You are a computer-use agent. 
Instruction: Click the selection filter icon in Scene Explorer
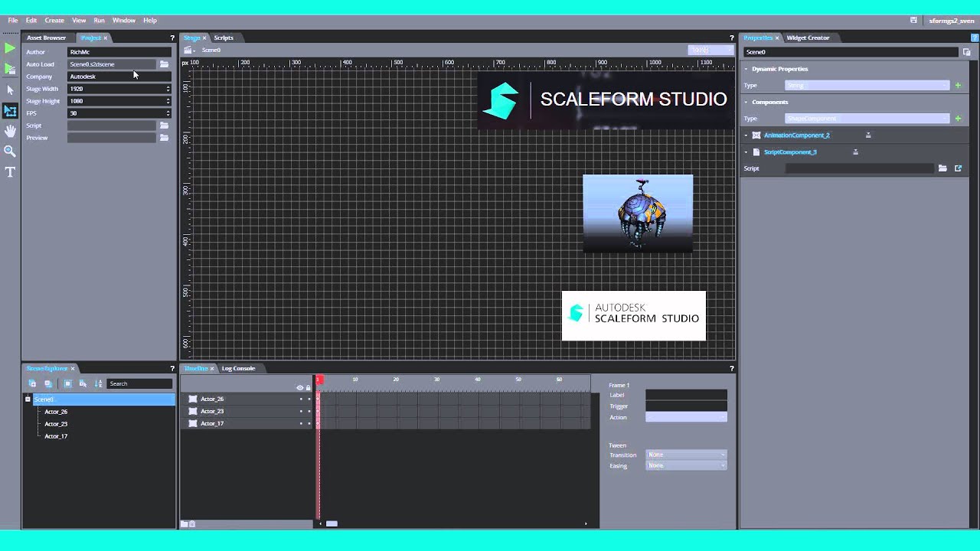point(83,383)
